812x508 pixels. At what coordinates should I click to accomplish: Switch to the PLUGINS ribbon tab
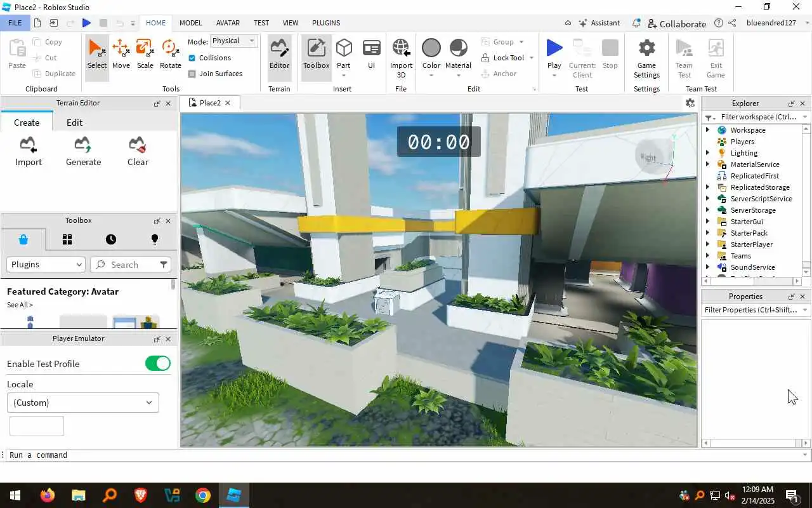(x=326, y=23)
